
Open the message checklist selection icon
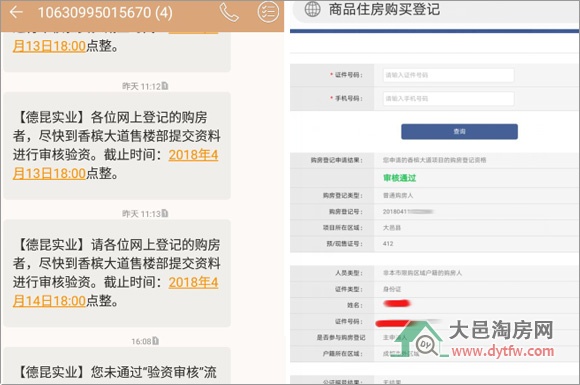[x=268, y=12]
